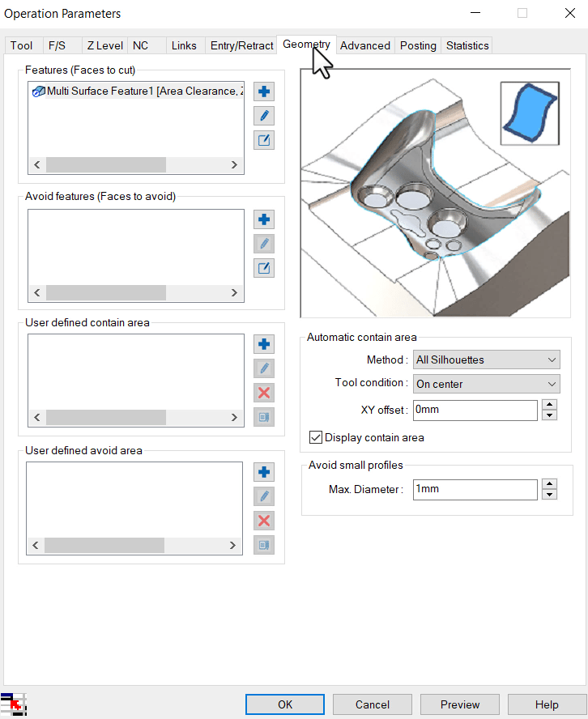Switch to the Entry/Retract tab
The width and height of the screenshot is (588, 719).
[241, 45]
